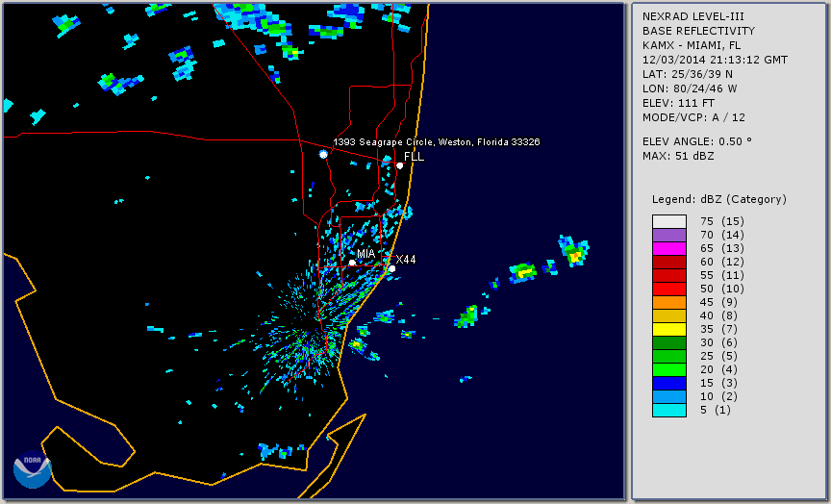Click the 'X44' label on map
Image resolution: width=831 pixels, height=504 pixels.
coord(406,259)
